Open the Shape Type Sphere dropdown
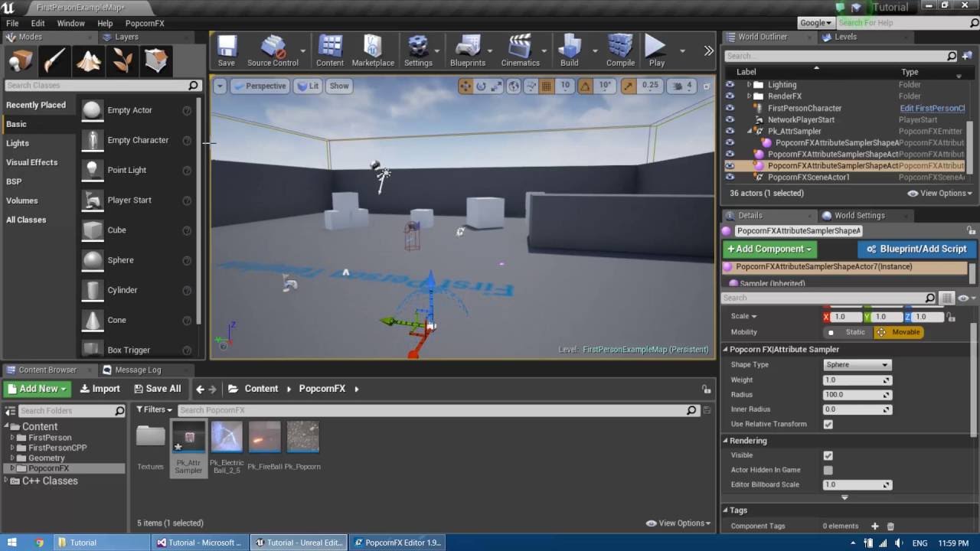The image size is (980, 551). pyautogui.click(x=857, y=365)
